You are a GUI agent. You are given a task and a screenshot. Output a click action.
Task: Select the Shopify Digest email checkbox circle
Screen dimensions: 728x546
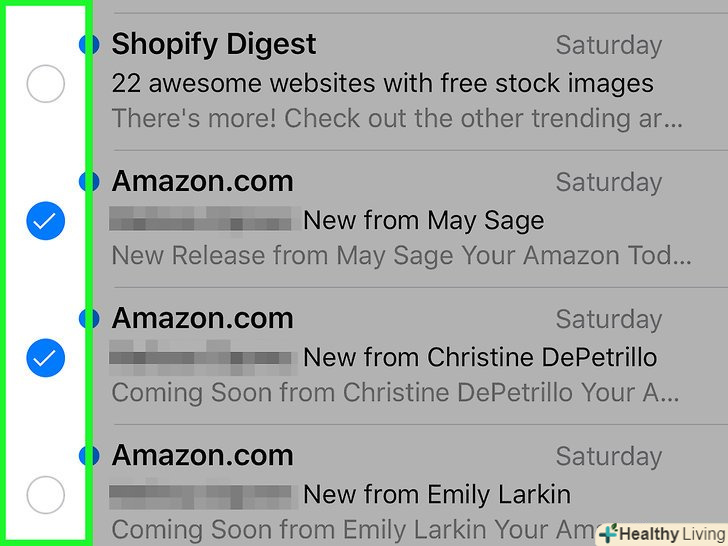point(45,83)
